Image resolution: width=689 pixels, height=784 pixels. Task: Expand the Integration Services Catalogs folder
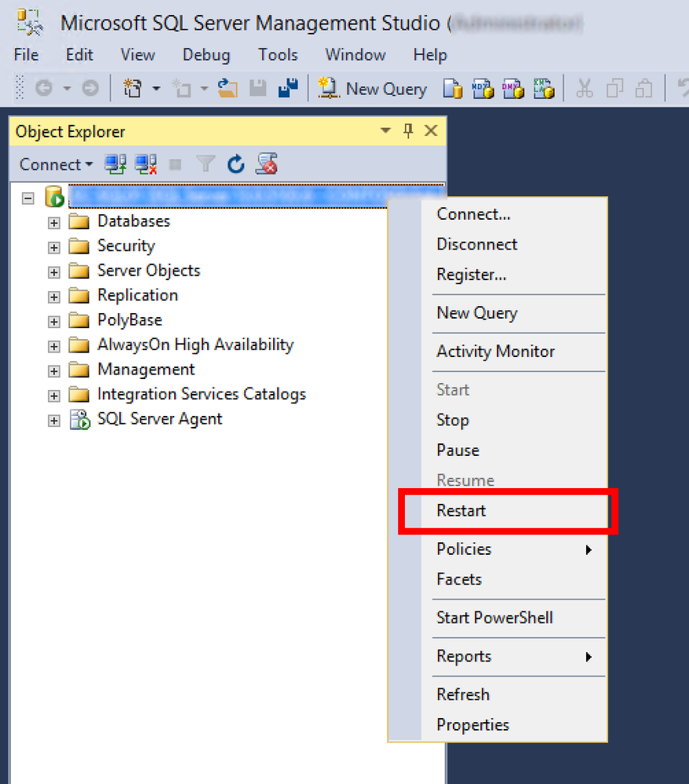coord(54,396)
